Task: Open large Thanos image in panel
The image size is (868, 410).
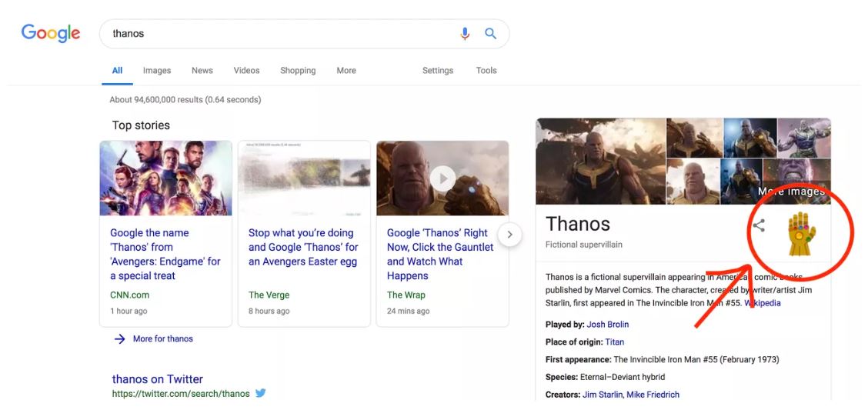Action: [600, 161]
